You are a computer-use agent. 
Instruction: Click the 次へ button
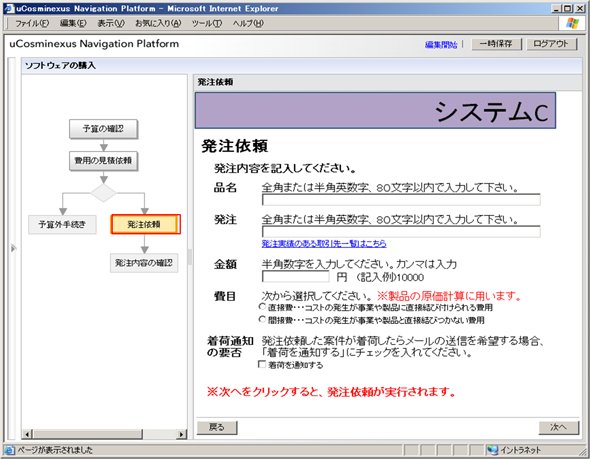pos(558,427)
